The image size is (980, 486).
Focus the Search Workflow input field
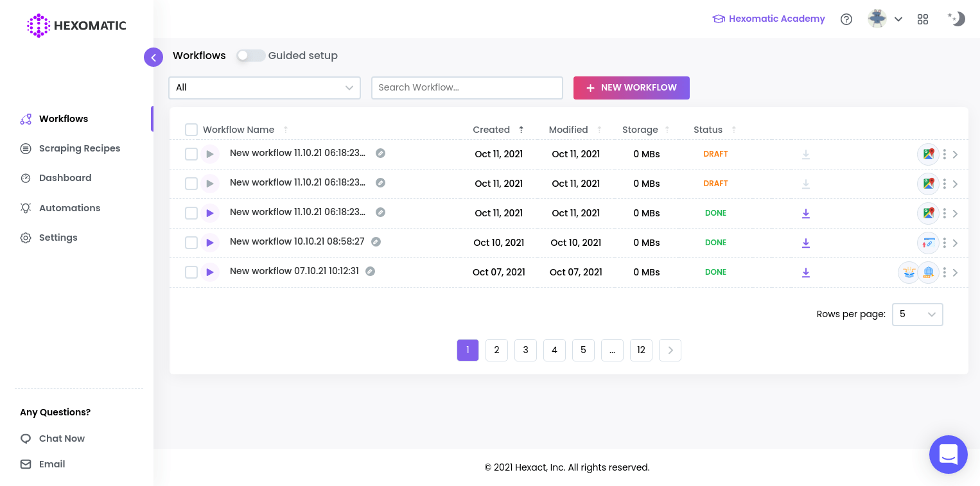pos(467,88)
